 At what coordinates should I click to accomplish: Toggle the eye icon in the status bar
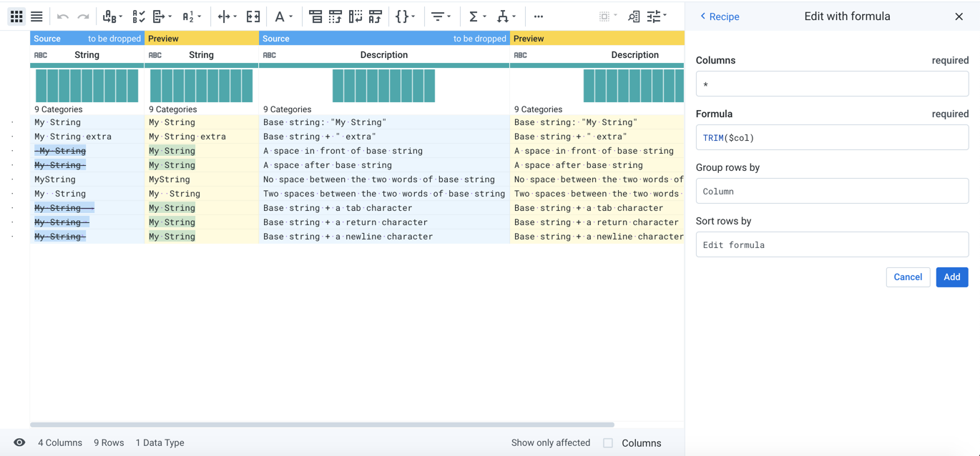(x=19, y=442)
